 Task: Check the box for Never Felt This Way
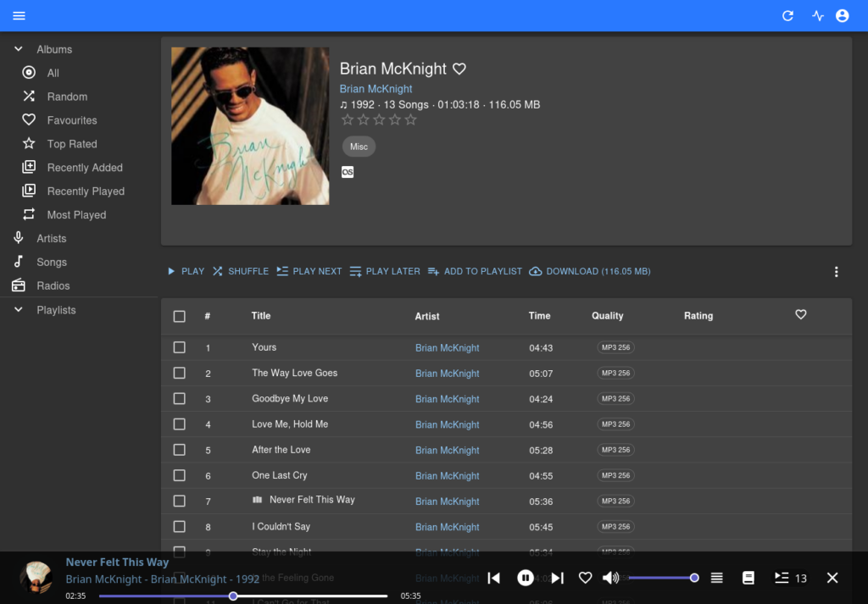click(x=180, y=501)
